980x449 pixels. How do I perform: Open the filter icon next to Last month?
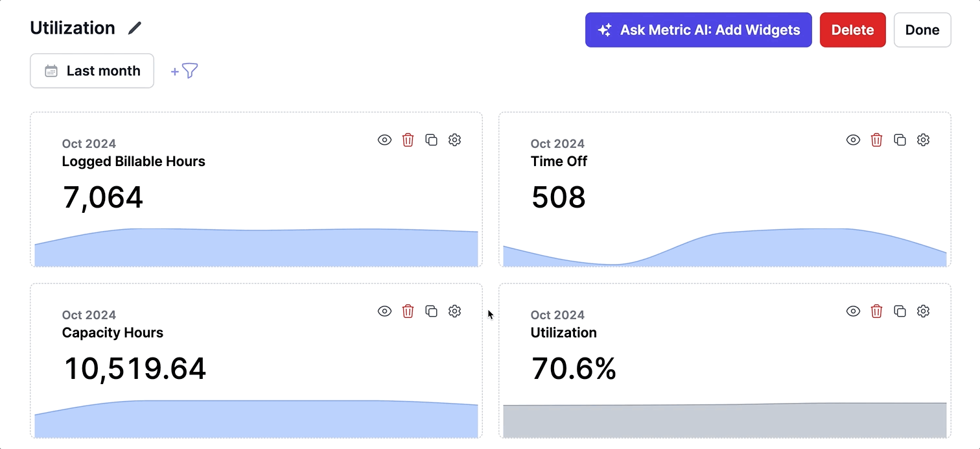point(189,71)
